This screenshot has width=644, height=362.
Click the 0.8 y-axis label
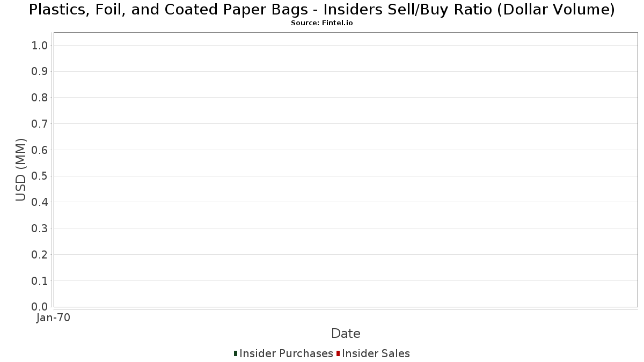(x=40, y=98)
